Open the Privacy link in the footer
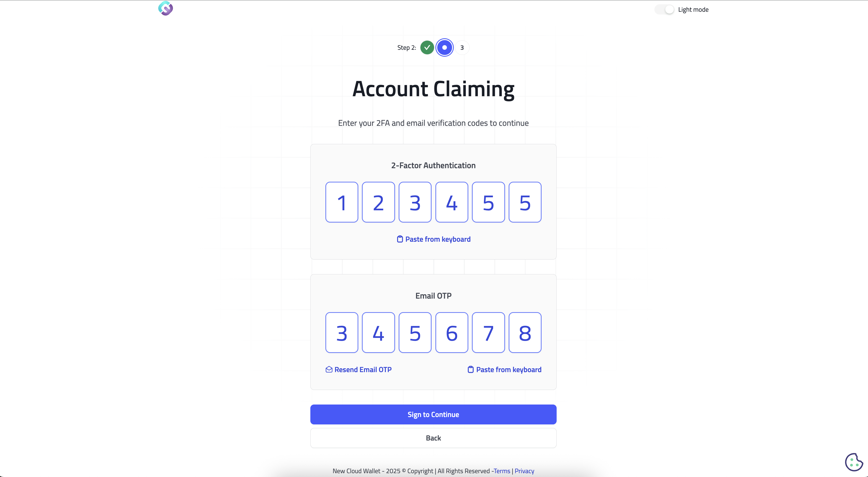The width and height of the screenshot is (868, 477). coord(524,471)
